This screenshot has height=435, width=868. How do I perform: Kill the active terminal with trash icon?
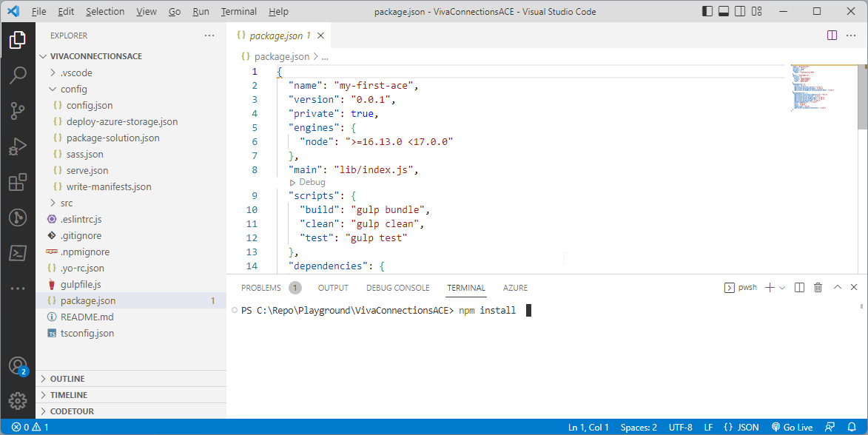[x=818, y=287]
